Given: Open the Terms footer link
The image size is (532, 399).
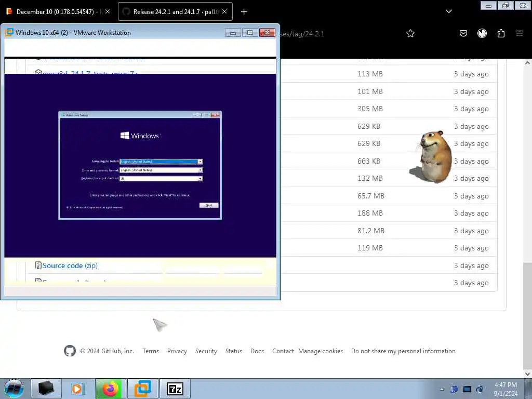Looking at the screenshot, I should tap(151, 351).
